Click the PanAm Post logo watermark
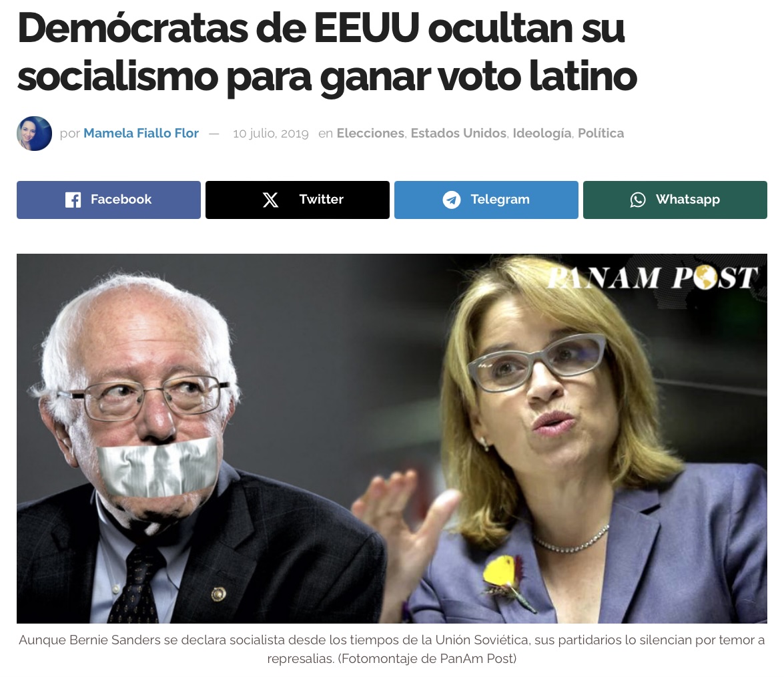Screen dimensions: 784x677 tap(653, 277)
